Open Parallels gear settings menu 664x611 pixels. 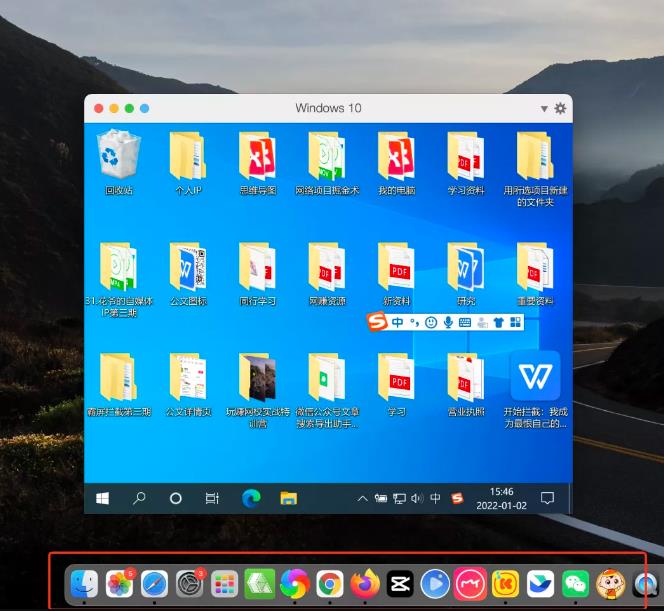[x=560, y=109]
